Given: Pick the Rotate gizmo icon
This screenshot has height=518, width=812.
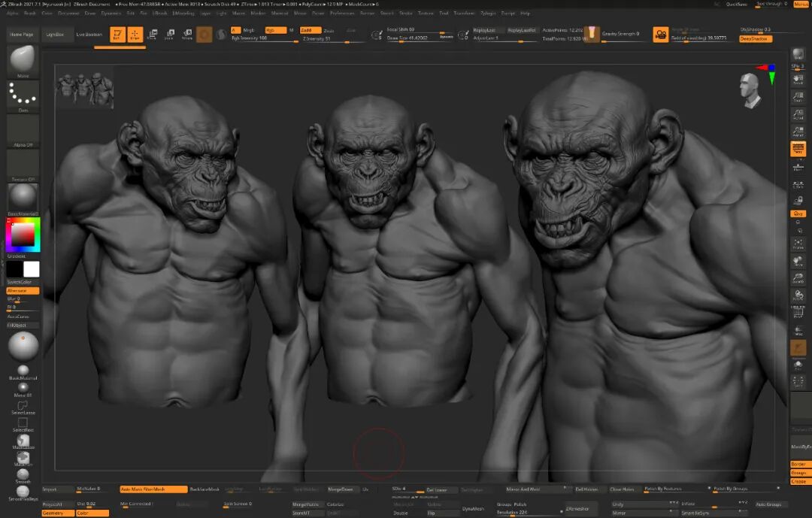Looking at the screenshot, I should coord(187,35).
